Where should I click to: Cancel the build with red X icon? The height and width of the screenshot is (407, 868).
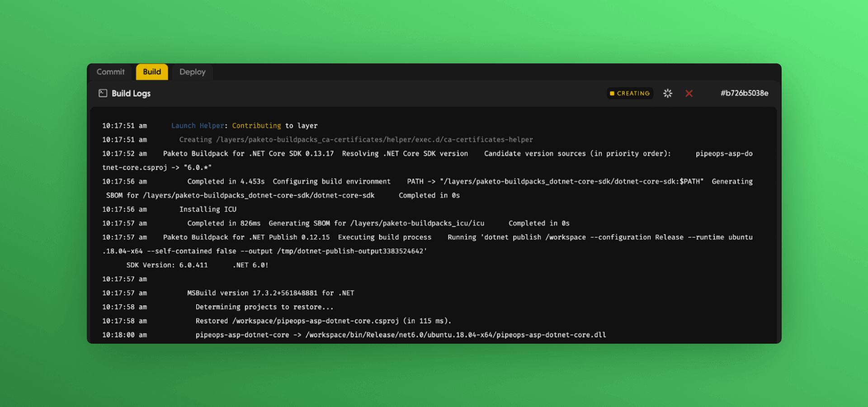click(x=689, y=93)
